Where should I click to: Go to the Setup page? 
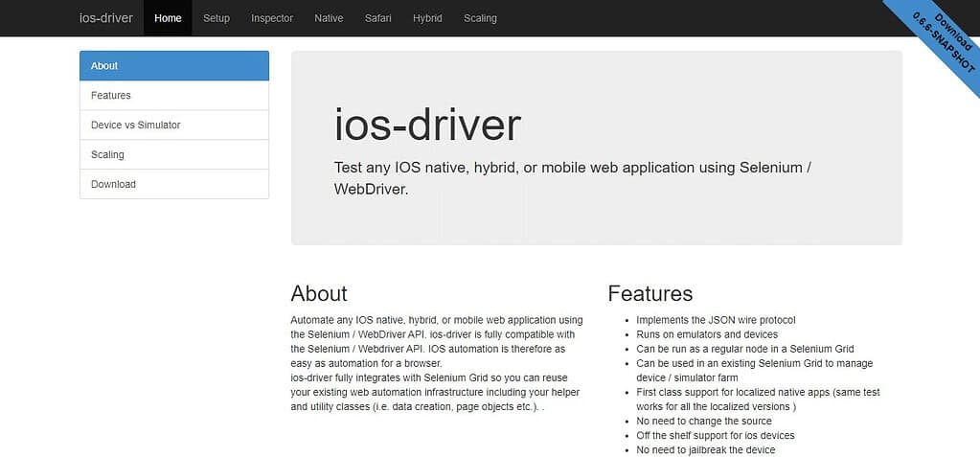217,18
